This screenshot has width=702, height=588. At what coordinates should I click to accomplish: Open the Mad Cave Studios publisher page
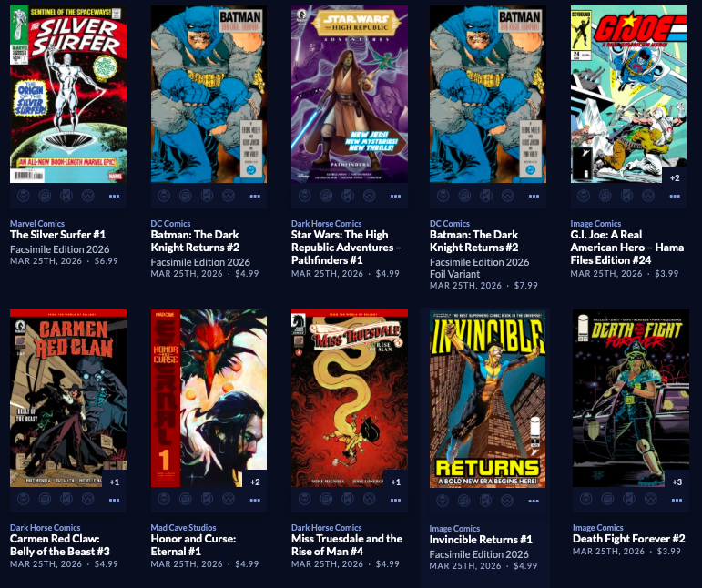pos(183,528)
